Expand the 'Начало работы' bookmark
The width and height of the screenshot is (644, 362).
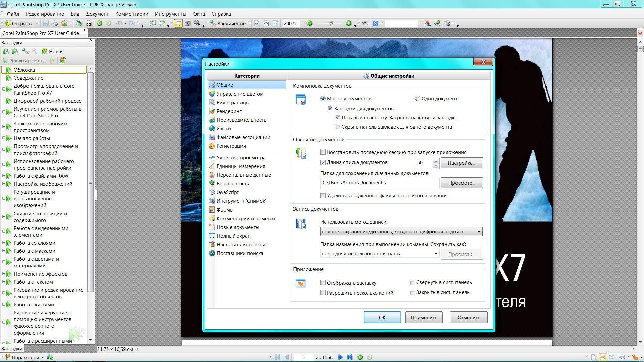point(4,138)
